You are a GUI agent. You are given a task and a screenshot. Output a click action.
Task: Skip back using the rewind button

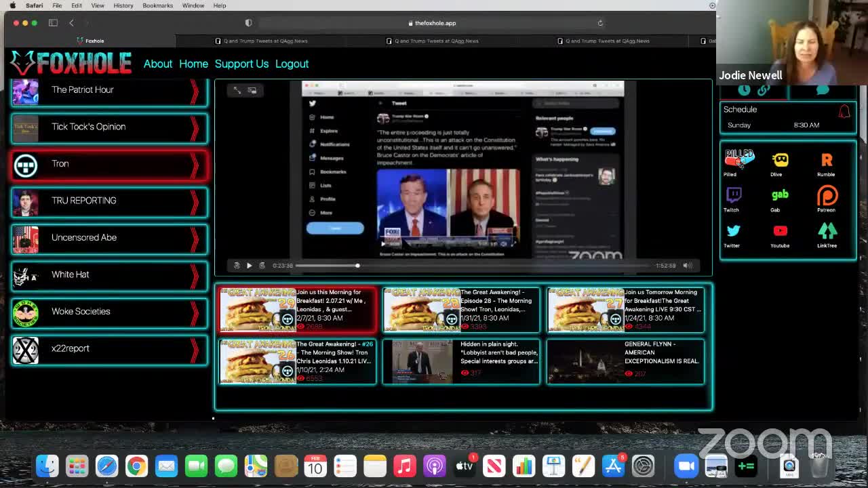237,266
